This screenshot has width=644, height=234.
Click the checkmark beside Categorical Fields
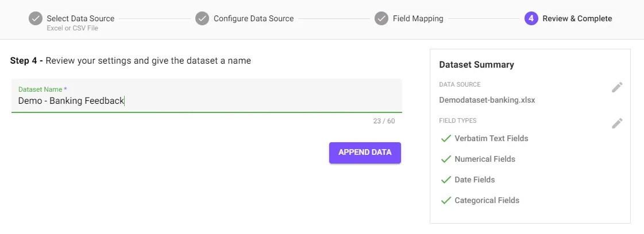446,200
